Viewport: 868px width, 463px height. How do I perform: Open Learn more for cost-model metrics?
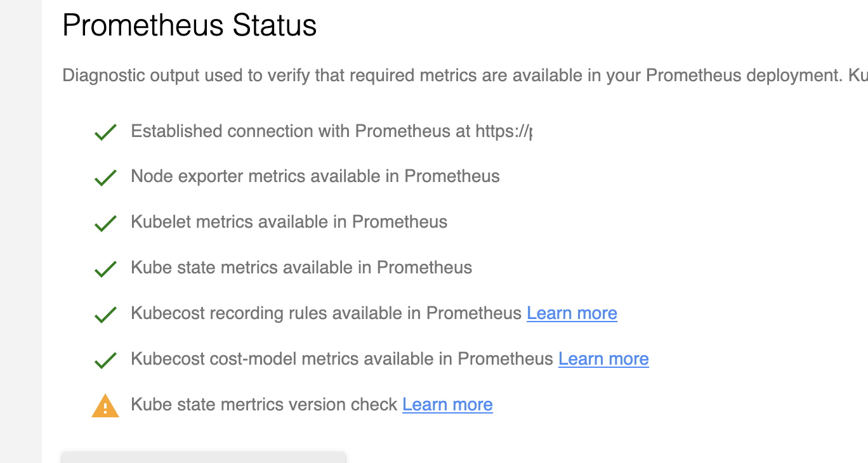coord(603,358)
